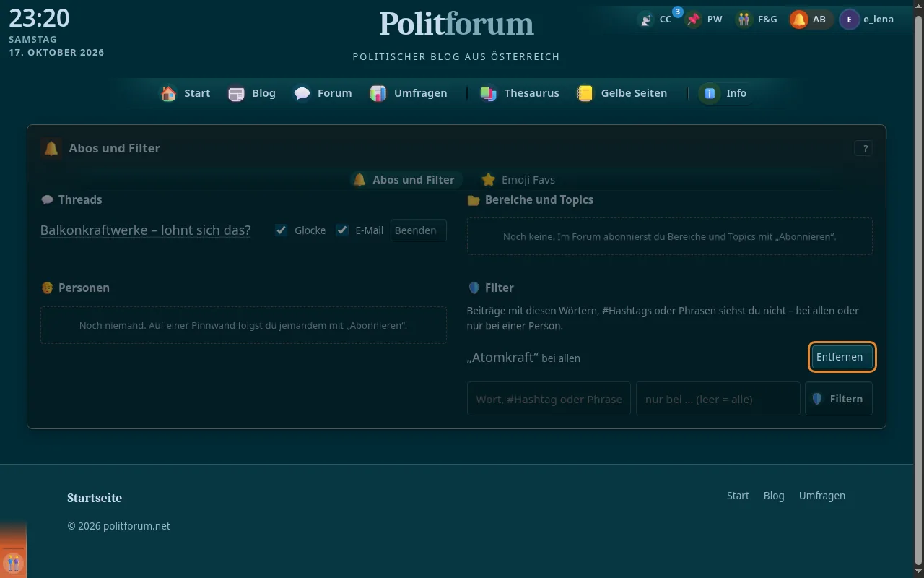
Task: Switch to the Abos und Filter tab
Action: click(406, 180)
